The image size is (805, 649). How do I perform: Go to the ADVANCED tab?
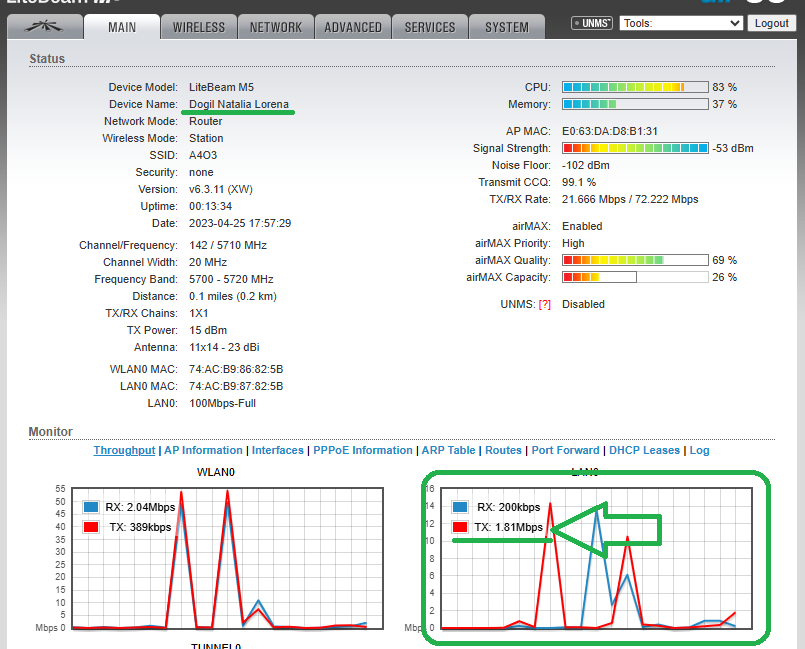coord(353,27)
